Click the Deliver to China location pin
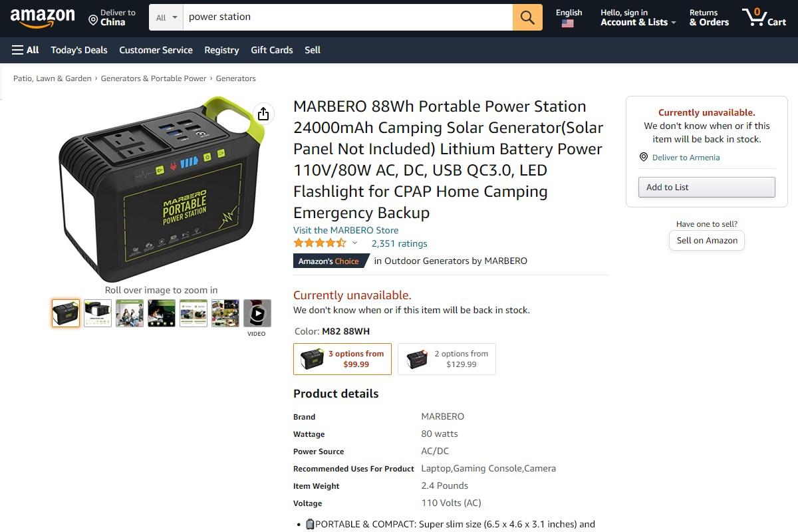 [93, 20]
